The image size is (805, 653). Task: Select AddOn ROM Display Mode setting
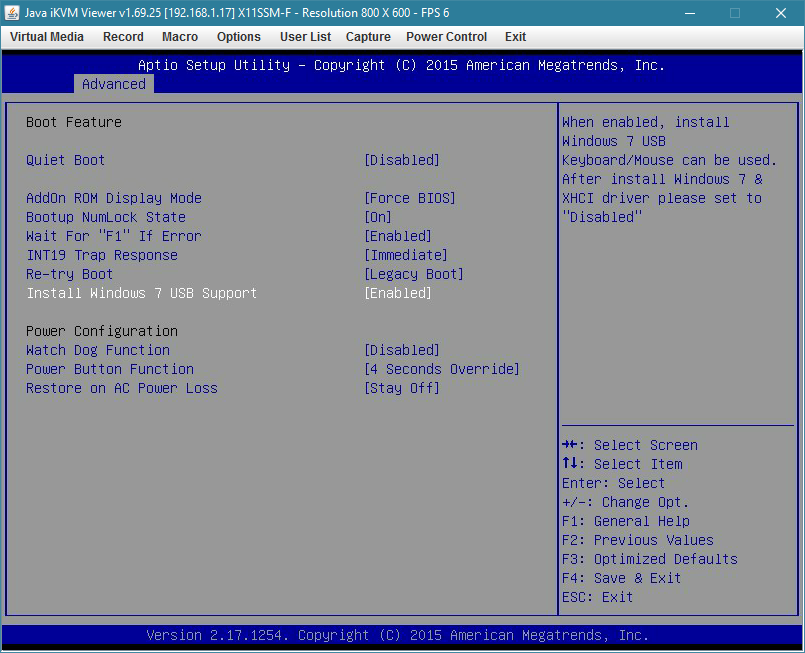point(114,198)
